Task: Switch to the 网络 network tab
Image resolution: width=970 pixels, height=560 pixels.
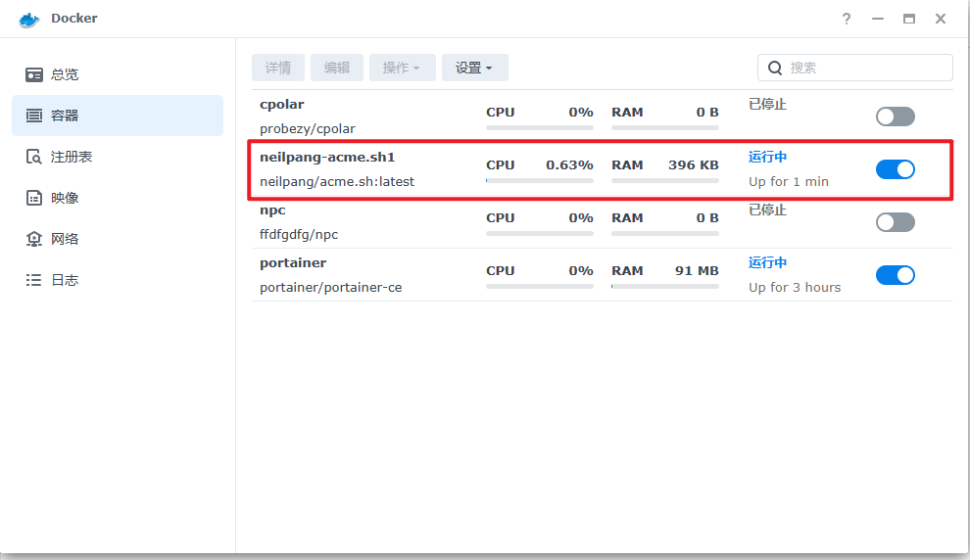Action: coord(118,239)
